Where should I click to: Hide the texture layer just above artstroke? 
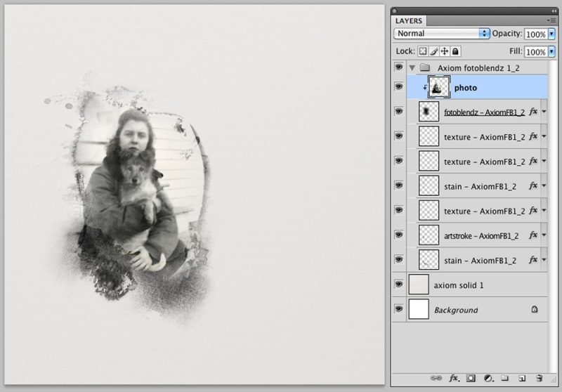398,210
